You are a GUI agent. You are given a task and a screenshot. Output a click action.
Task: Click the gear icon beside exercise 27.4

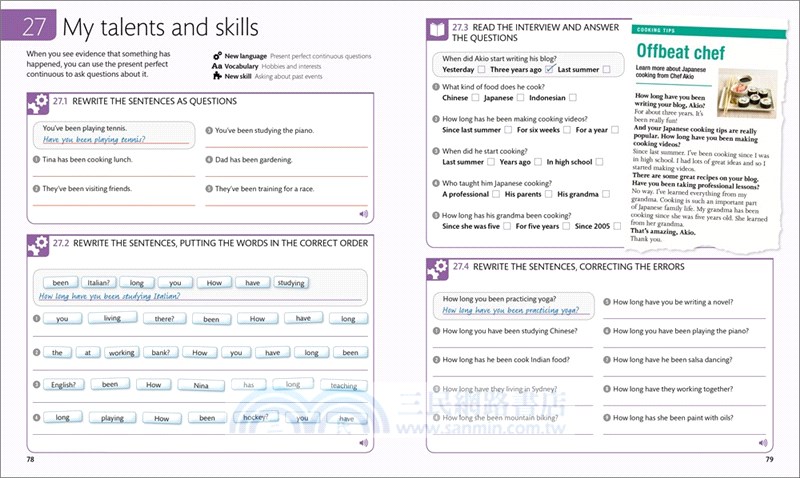coord(438,269)
